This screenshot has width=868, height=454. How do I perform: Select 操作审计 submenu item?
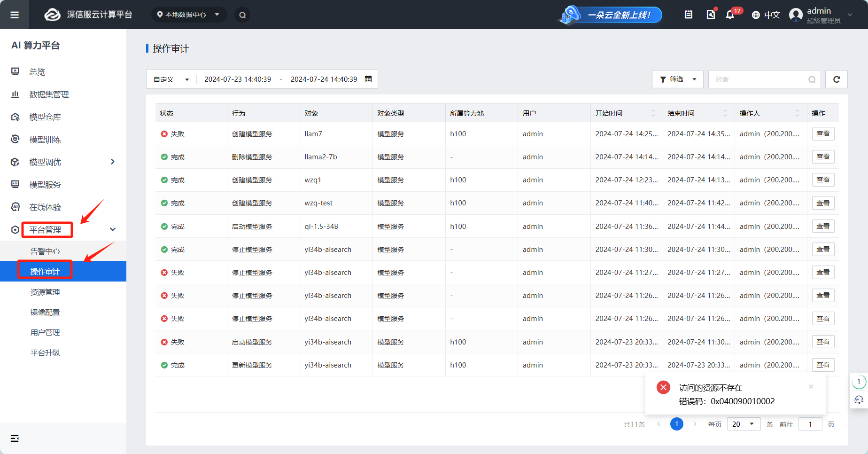point(63,271)
